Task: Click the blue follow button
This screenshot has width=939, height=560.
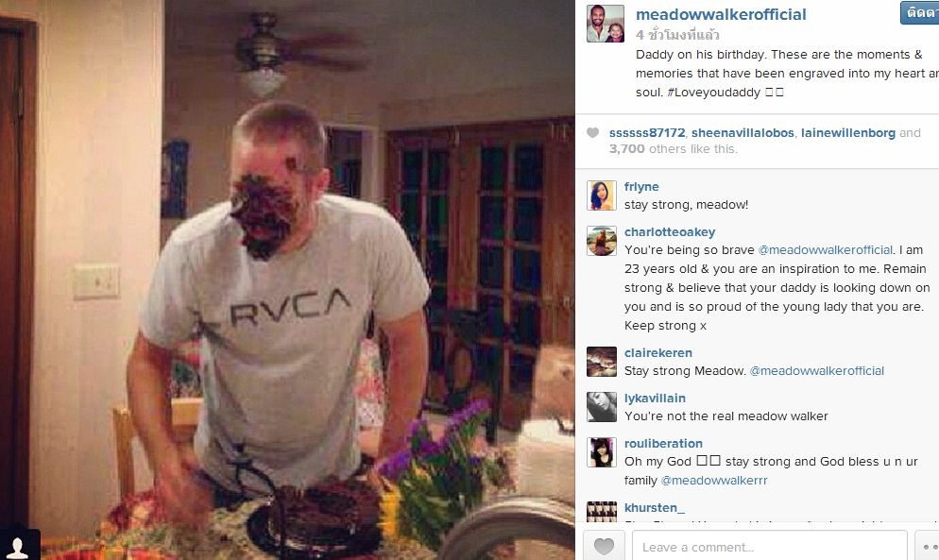Action: tap(920, 12)
